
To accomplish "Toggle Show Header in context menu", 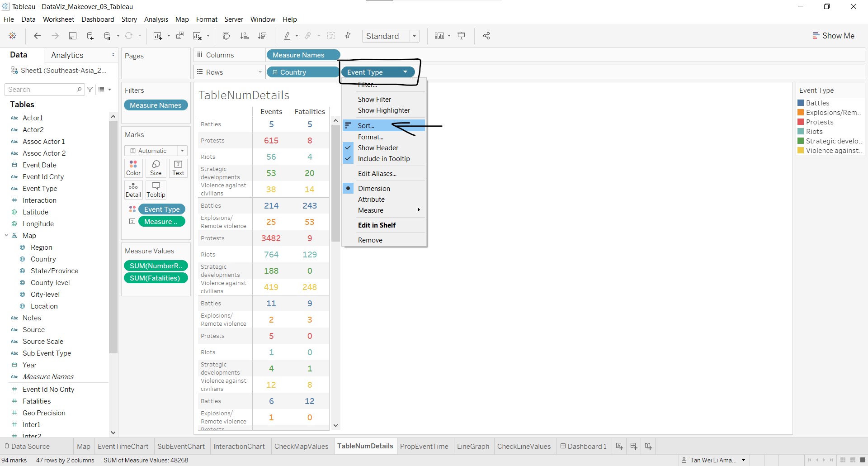I will [x=378, y=148].
